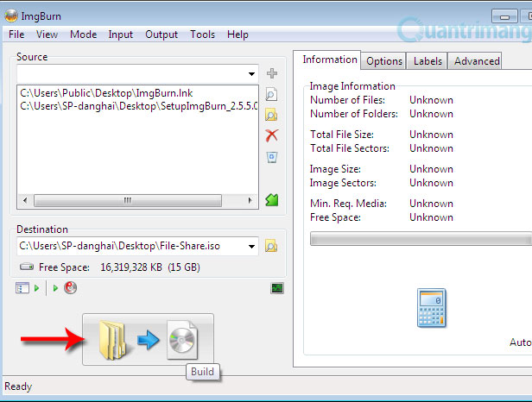
Task: Clear source list with recycle bin icon
Action: tap(272, 157)
